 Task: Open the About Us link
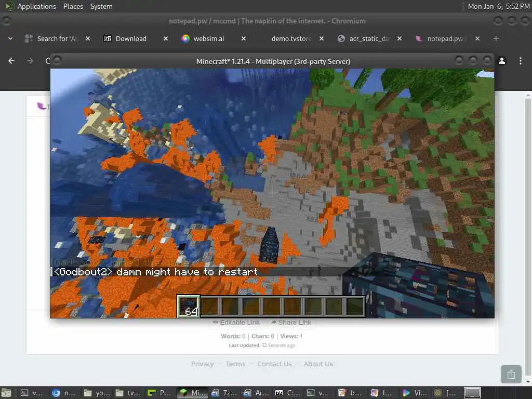pyautogui.click(x=318, y=364)
